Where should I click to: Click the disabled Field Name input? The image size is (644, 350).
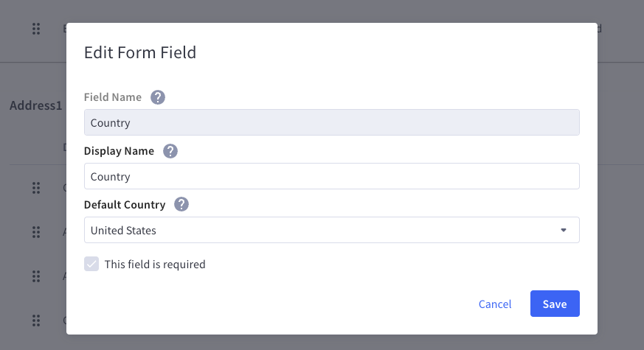coord(332,122)
